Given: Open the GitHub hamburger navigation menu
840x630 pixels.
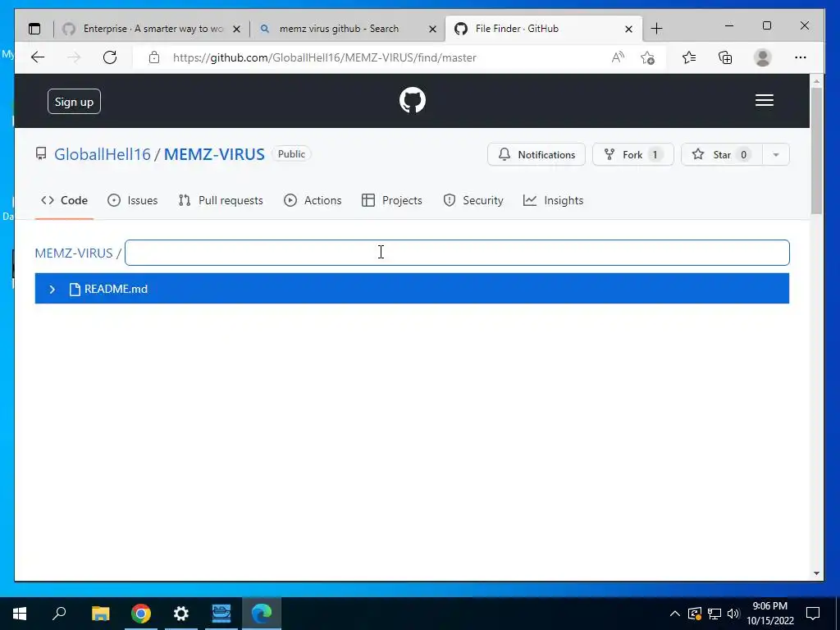Looking at the screenshot, I should (764, 100).
